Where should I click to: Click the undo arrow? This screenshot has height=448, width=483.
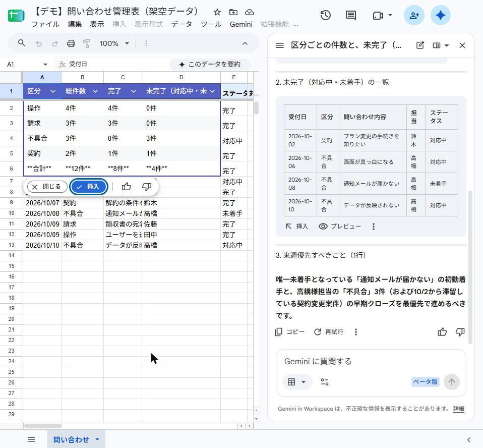tap(38, 43)
